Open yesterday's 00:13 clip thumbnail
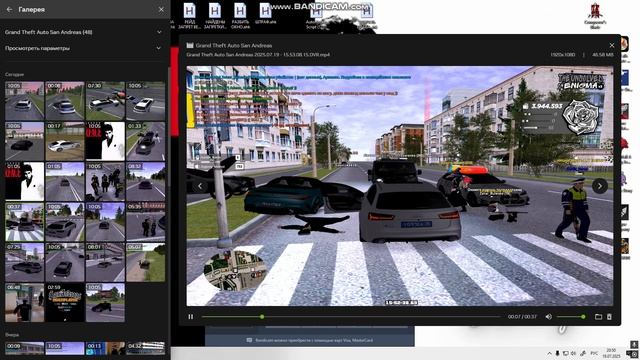Viewport: 640px width, 360px height. point(105,349)
